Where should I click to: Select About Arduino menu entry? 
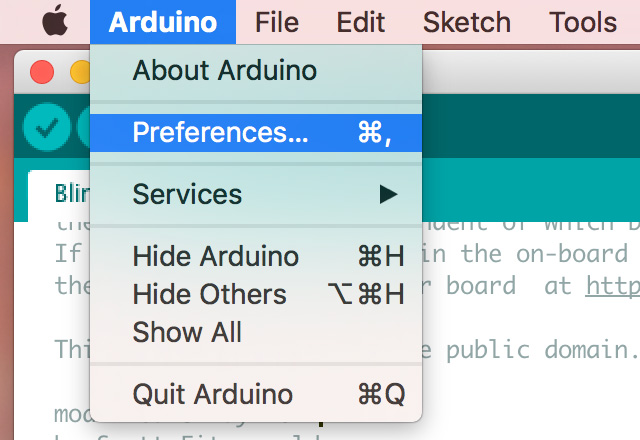pyautogui.click(x=224, y=71)
